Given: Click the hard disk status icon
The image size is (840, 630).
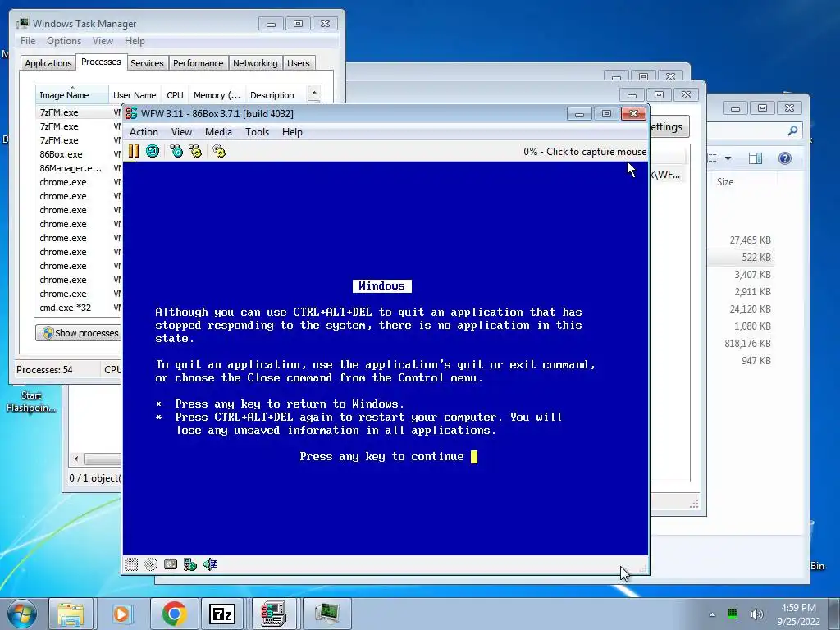Looking at the screenshot, I should point(171,564).
